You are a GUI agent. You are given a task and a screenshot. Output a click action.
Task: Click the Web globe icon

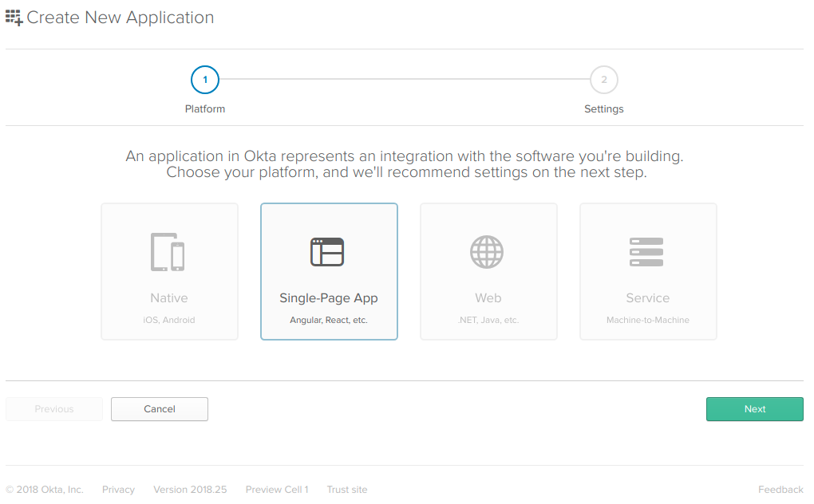pos(487,252)
